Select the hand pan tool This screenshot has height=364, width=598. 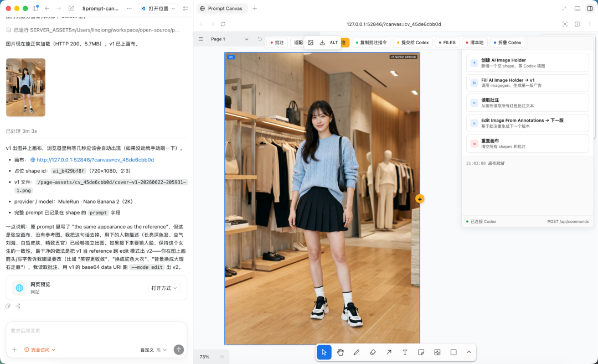[x=340, y=352]
